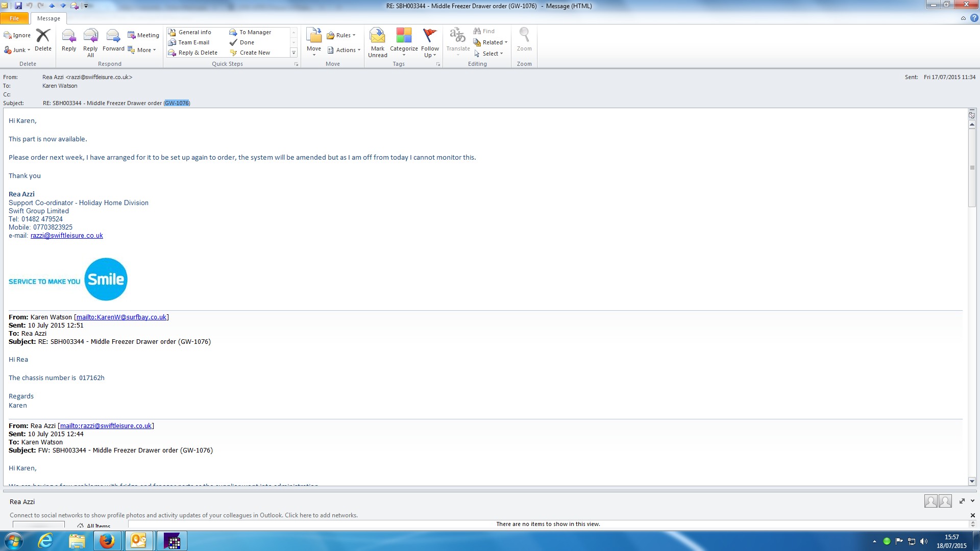Open the Categorize color squares

click(x=404, y=36)
